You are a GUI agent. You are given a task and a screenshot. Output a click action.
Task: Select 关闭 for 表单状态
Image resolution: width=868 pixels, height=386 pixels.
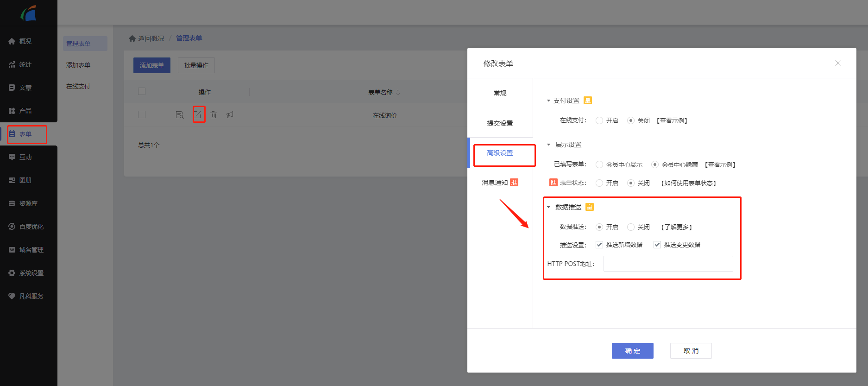tap(630, 183)
